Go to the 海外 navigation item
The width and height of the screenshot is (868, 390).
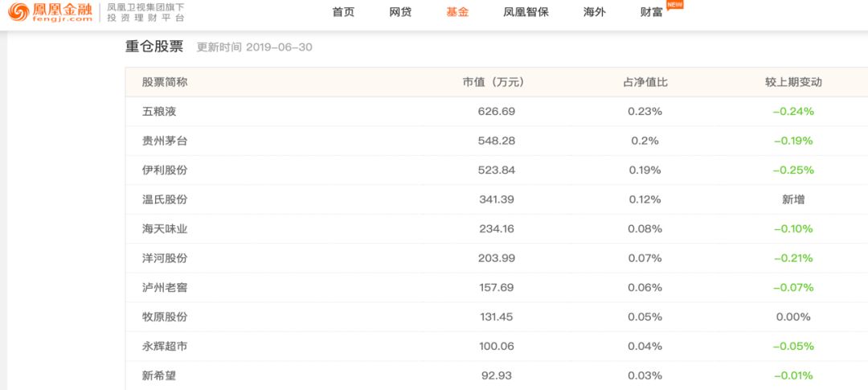point(595,12)
